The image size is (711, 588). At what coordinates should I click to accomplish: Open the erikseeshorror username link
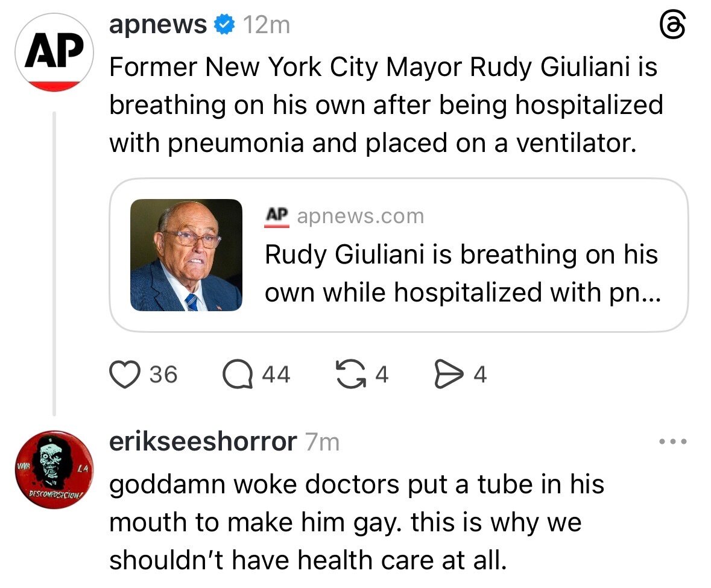point(203,441)
